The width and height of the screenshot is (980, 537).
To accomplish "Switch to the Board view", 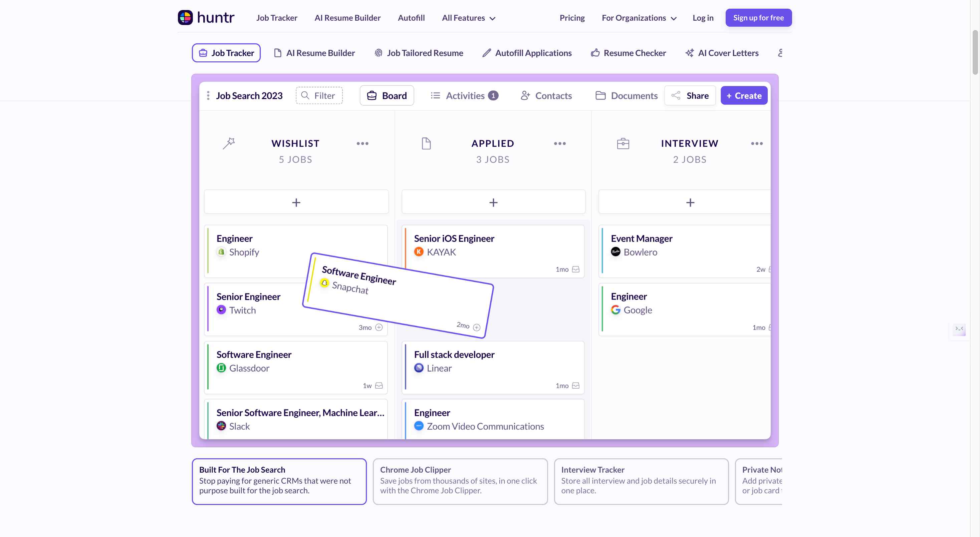I will pos(387,95).
